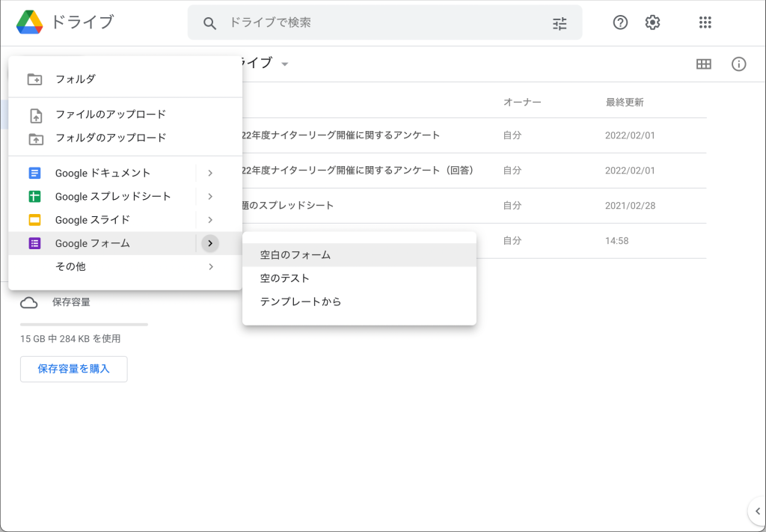Expand the Google スライド submenu arrow
The height and width of the screenshot is (532, 766).
coord(210,220)
